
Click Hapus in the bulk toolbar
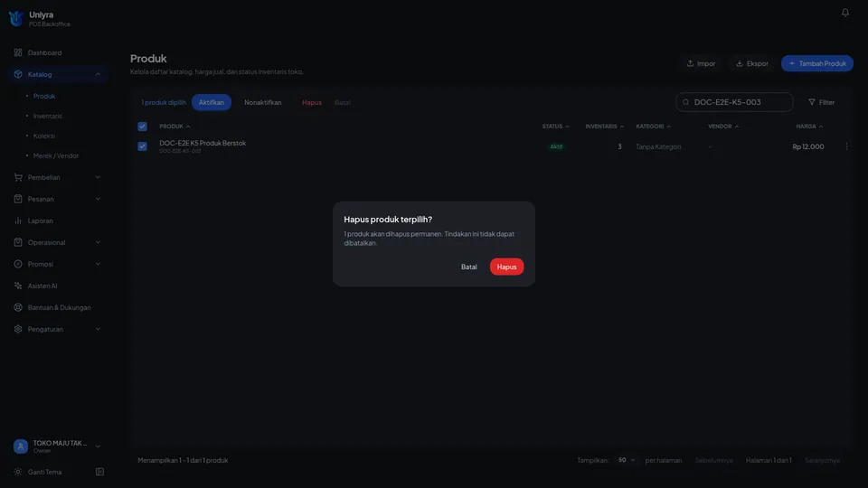tap(312, 102)
